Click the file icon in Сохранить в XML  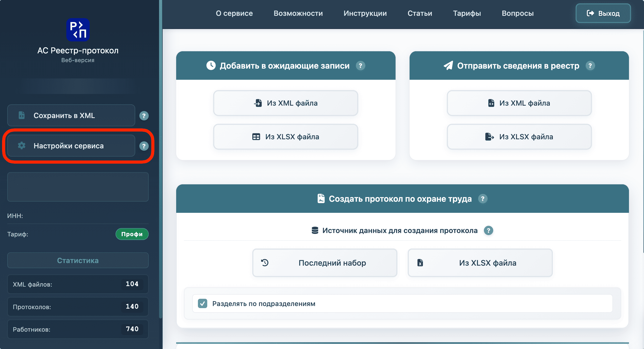pyautogui.click(x=22, y=115)
